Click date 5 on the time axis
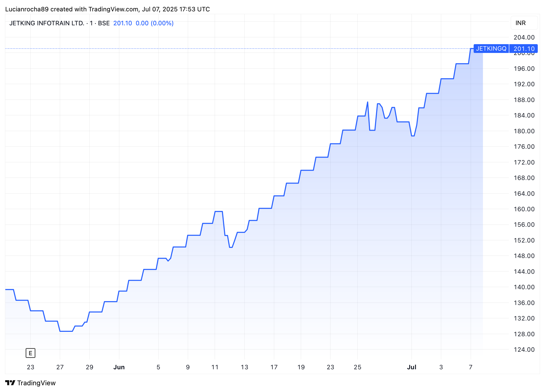Image resolution: width=545 pixels, height=392 pixels. (x=158, y=367)
